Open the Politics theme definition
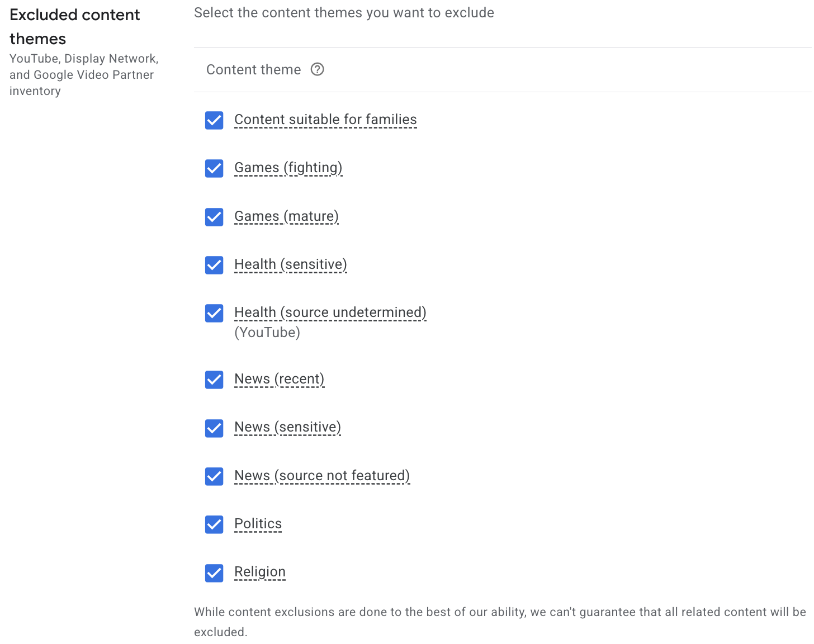The height and width of the screenshot is (644, 814). coord(258,523)
